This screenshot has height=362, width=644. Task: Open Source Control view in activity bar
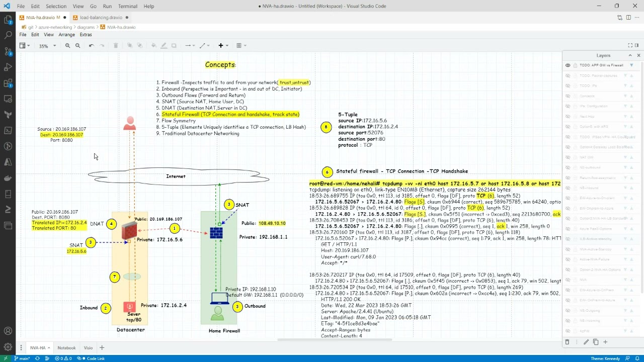[8, 51]
